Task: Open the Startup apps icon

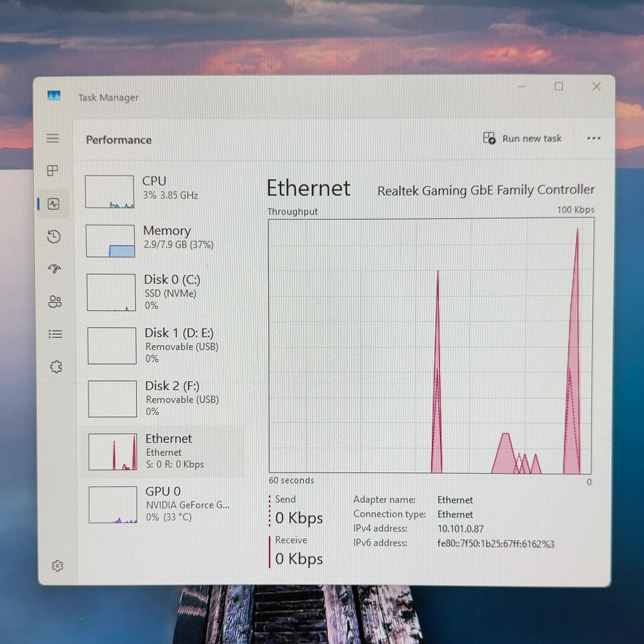Action: coord(54,268)
